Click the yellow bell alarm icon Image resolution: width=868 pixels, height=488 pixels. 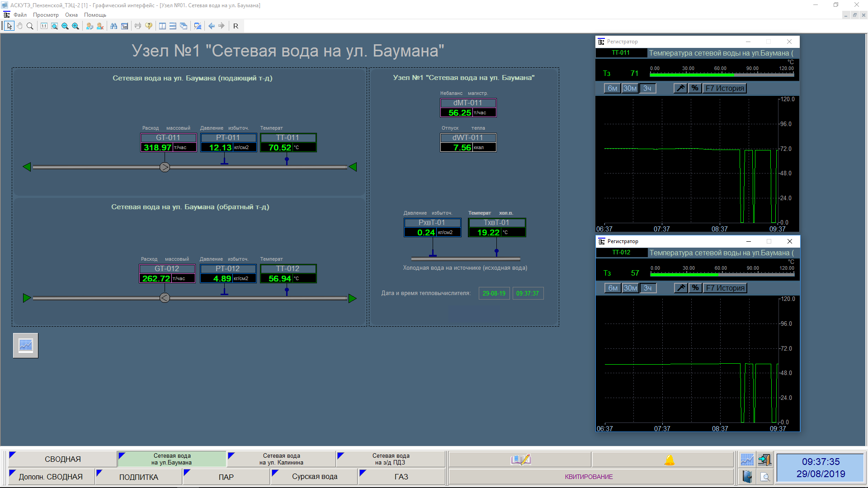pyautogui.click(x=669, y=460)
